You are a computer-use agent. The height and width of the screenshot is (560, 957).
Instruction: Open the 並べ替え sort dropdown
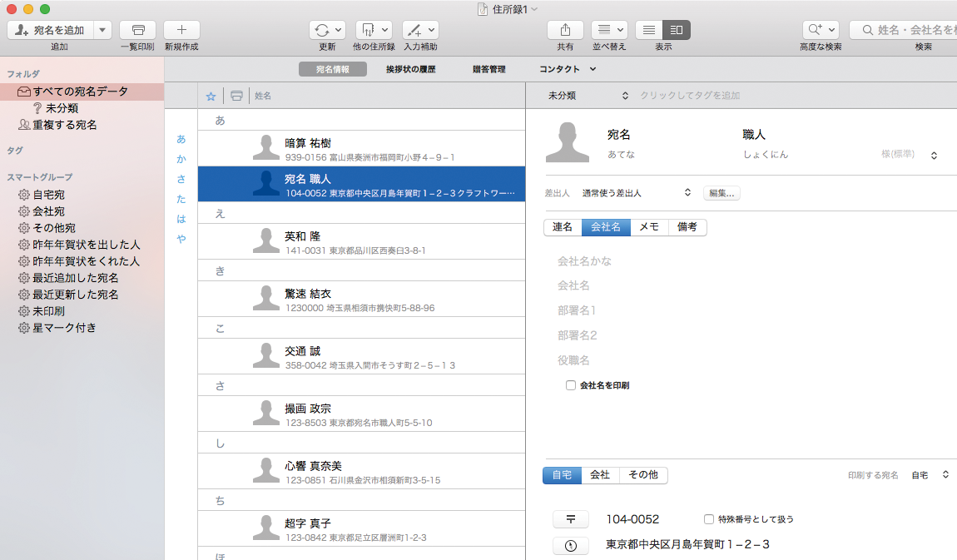pyautogui.click(x=609, y=30)
